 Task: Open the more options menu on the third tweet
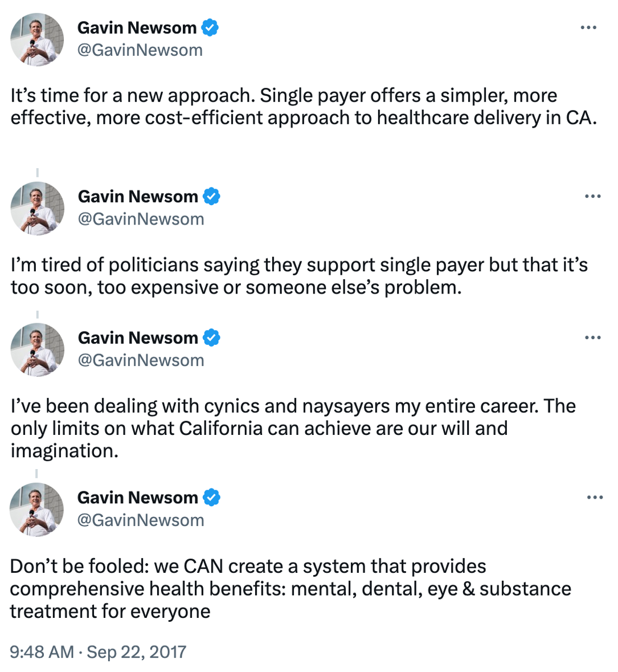593,338
